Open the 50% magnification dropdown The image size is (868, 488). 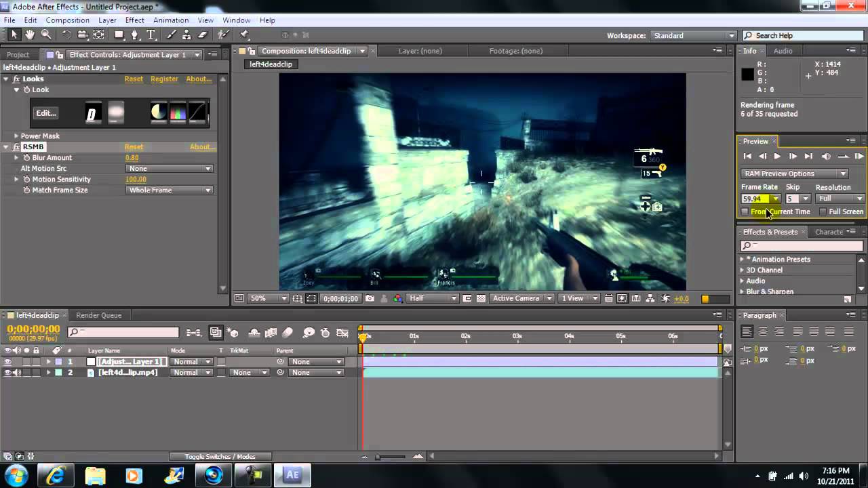268,298
